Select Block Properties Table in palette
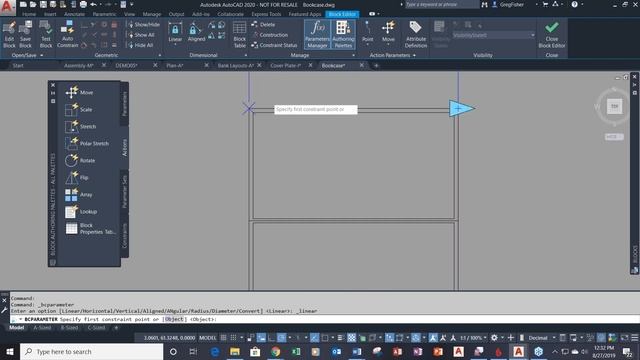 point(91,229)
